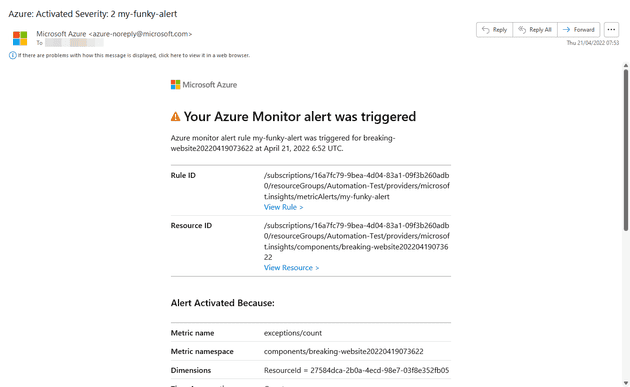This screenshot has width=630, height=387.
Task: Open the View Resource link
Action: point(291,268)
